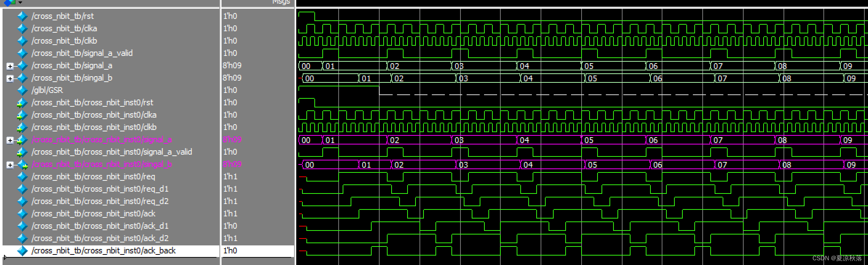Select the cross_nbit_inst0/req_d1 signal name
868x265 pixels.
coord(100,189)
